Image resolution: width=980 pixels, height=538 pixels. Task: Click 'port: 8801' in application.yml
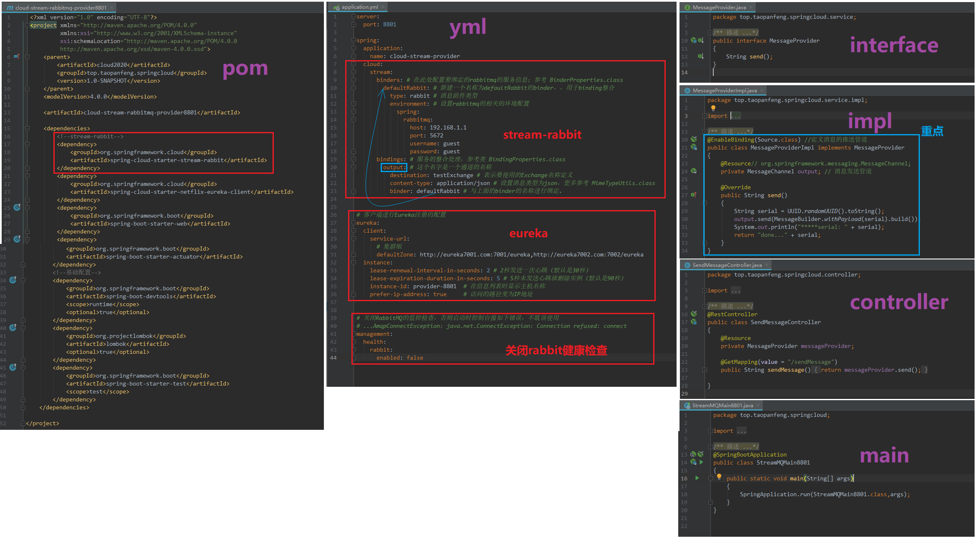[379, 25]
